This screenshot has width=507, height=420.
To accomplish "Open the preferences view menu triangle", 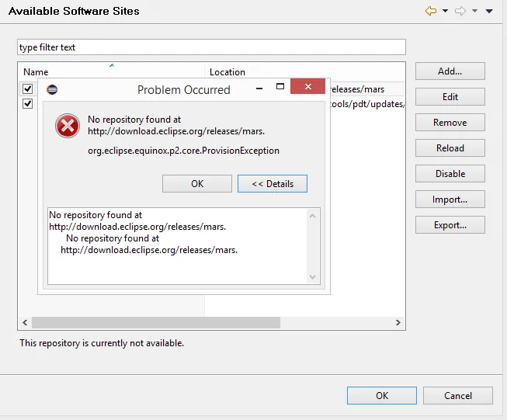I will [489, 12].
